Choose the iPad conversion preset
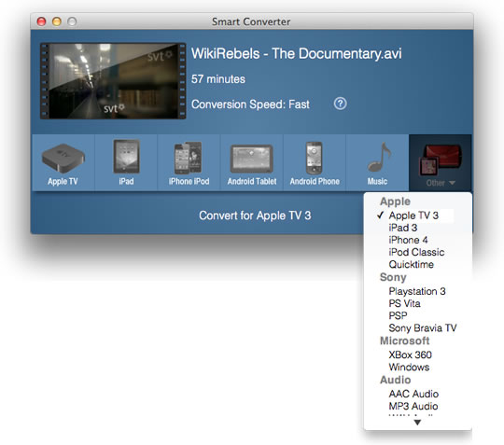504x445 pixels. (x=126, y=163)
